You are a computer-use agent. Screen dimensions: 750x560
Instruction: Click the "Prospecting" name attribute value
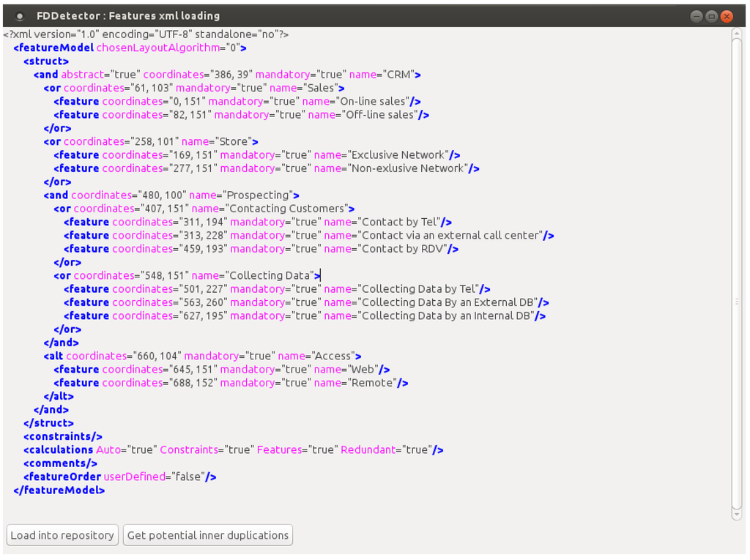tap(259, 195)
